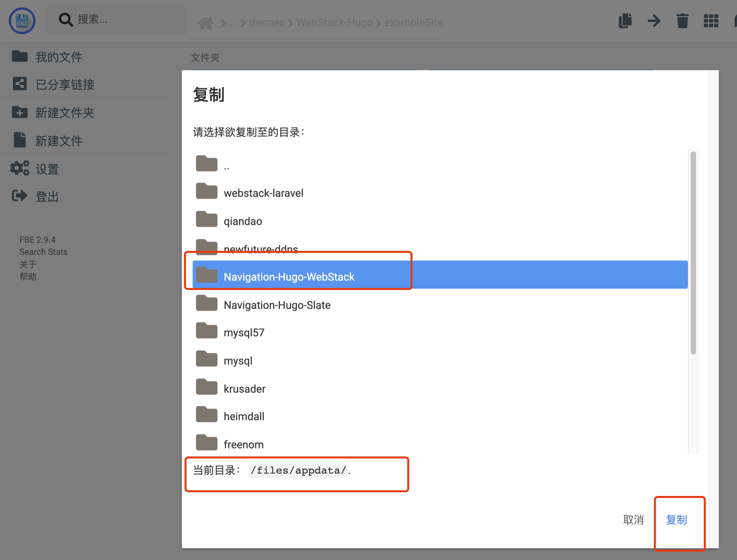This screenshot has width=737, height=560.
Task: Click the delete trash icon
Action: (x=683, y=21)
